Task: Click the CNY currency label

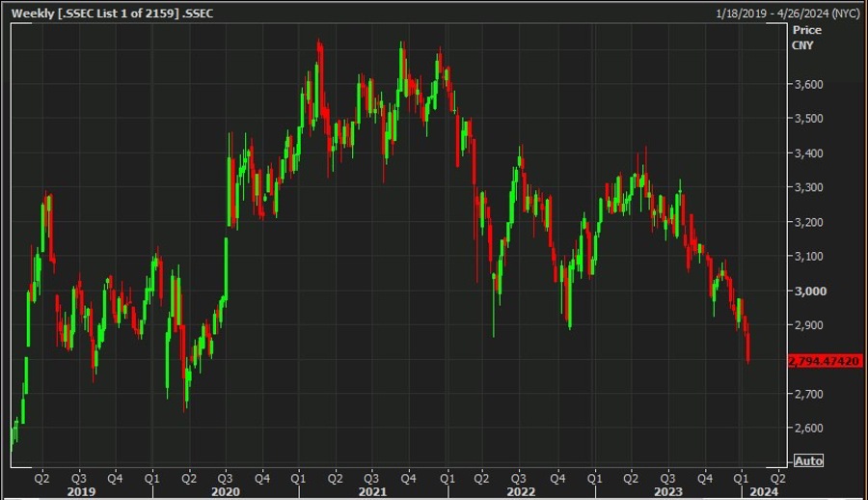Action: [802, 45]
